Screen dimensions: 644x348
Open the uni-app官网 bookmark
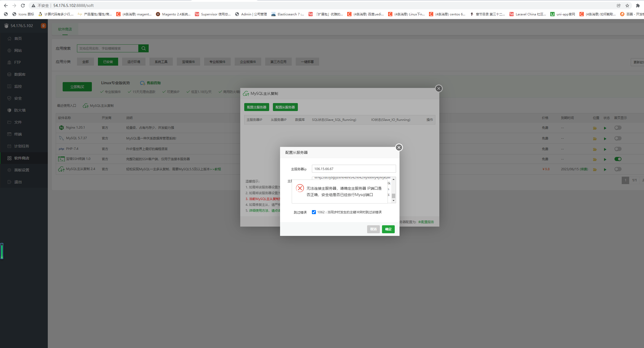click(x=563, y=14)
